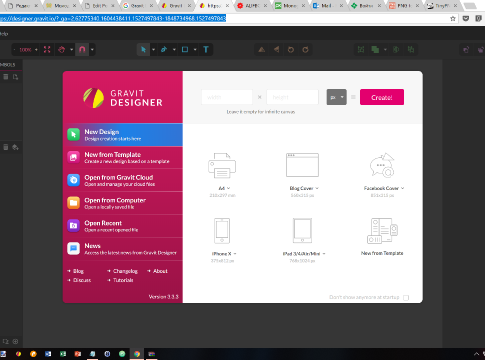Open the Tutorials link
The width and height of the screenshot is (485, 360).
(123, 280)
